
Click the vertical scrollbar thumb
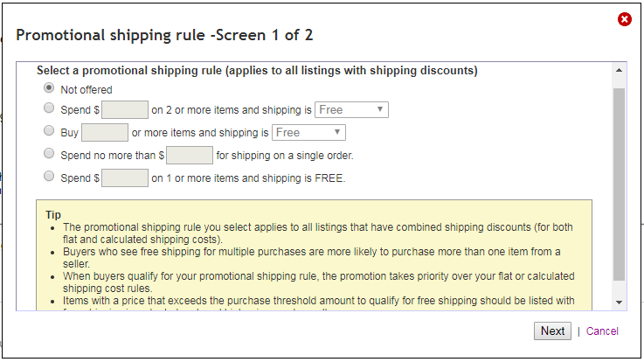point(619,184)
